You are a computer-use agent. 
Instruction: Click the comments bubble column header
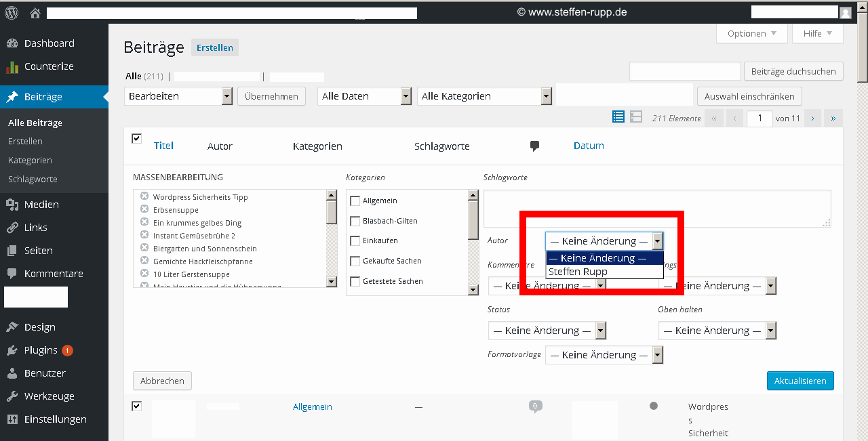pos(534,146)
